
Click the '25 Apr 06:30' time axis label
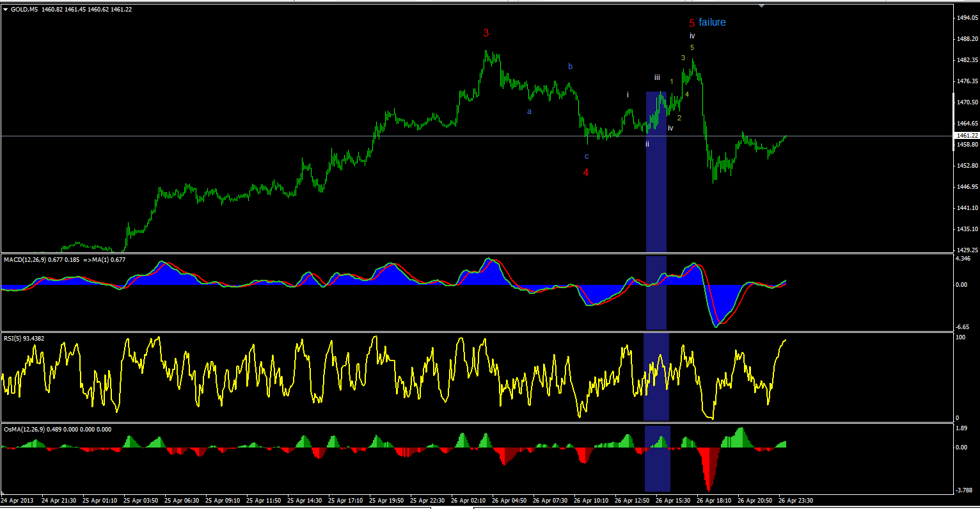(182, 500)
